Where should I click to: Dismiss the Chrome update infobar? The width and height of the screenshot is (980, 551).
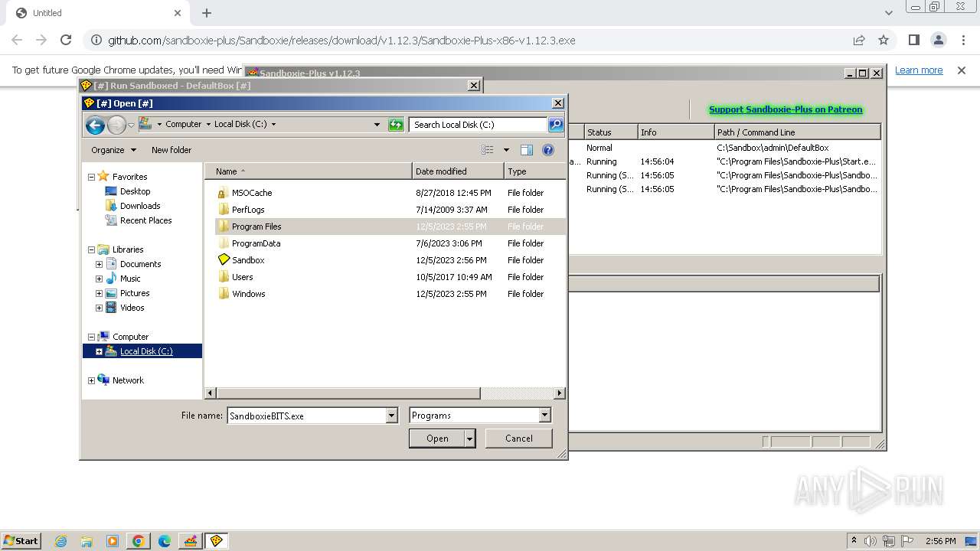(x=962, y=70)
